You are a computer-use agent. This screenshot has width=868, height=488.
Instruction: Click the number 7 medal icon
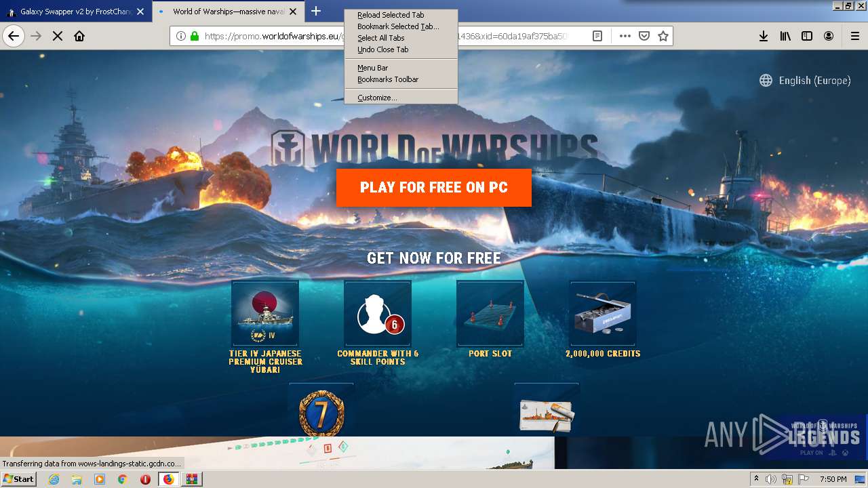point(321,412)
